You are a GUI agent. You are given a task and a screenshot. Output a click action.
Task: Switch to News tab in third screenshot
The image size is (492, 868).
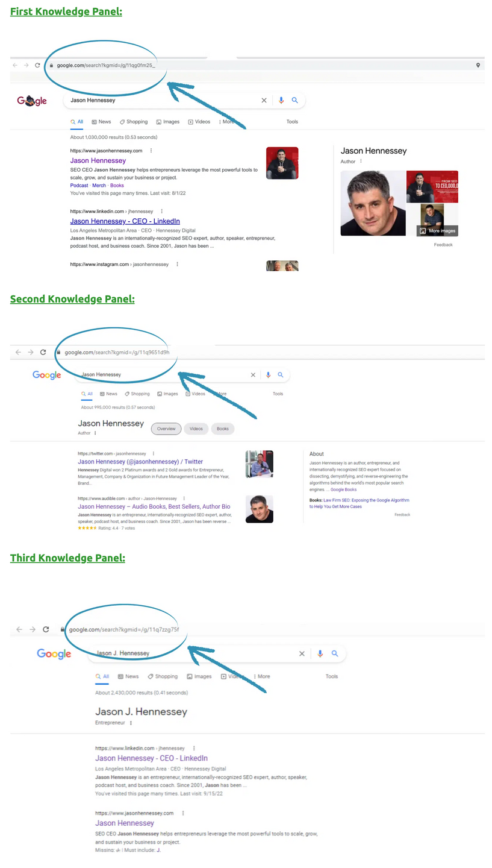128,676
